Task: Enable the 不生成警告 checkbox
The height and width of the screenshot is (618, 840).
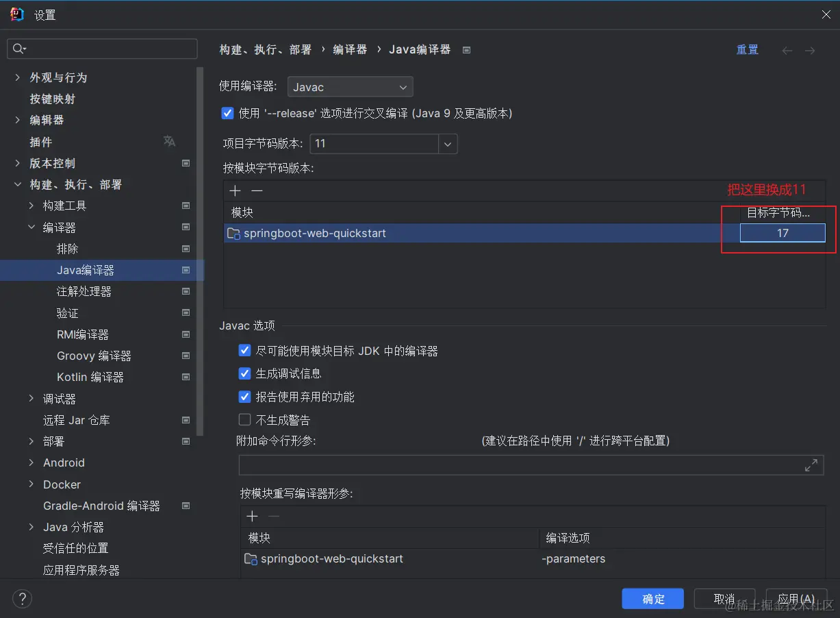Action: [244, 419]
